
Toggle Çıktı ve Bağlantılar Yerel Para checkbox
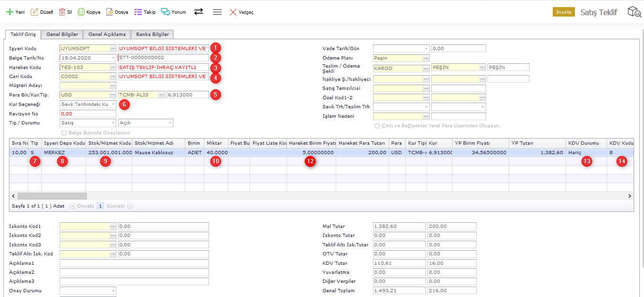click(x=377, y=126)
